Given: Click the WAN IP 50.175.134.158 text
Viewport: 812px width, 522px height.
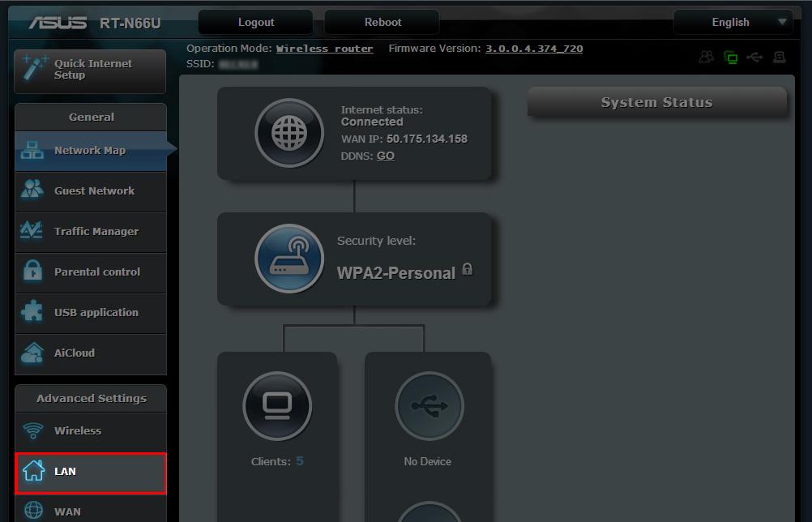Looking at the screenshot, I should pos(427,139).
